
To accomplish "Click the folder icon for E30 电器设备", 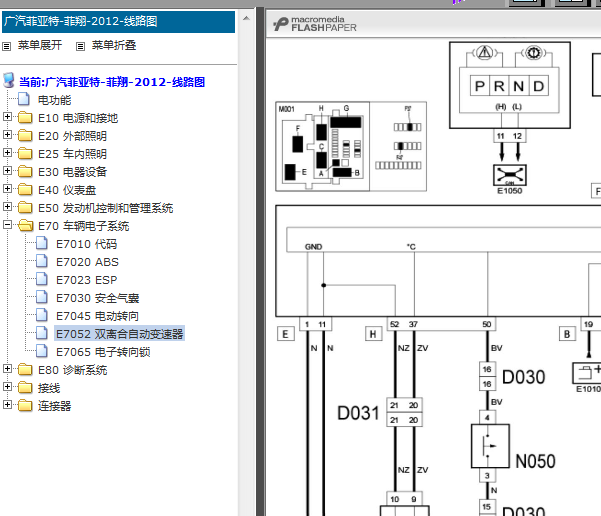I will pyautogui.click(x=25, y=171).
